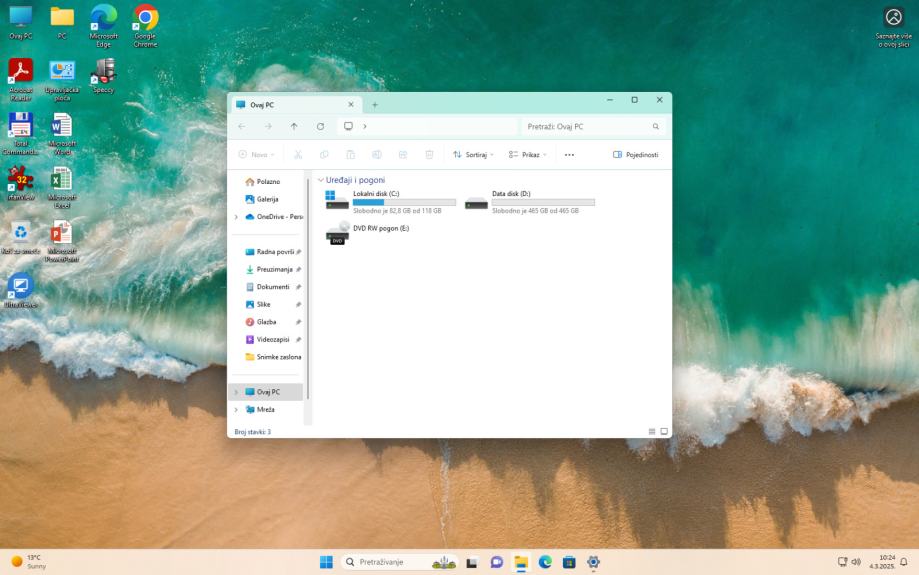This screenshot has width=919, height=575.
Task: Select Microsoft PowerPoint desktop icon
Action: tap(62, 241)
